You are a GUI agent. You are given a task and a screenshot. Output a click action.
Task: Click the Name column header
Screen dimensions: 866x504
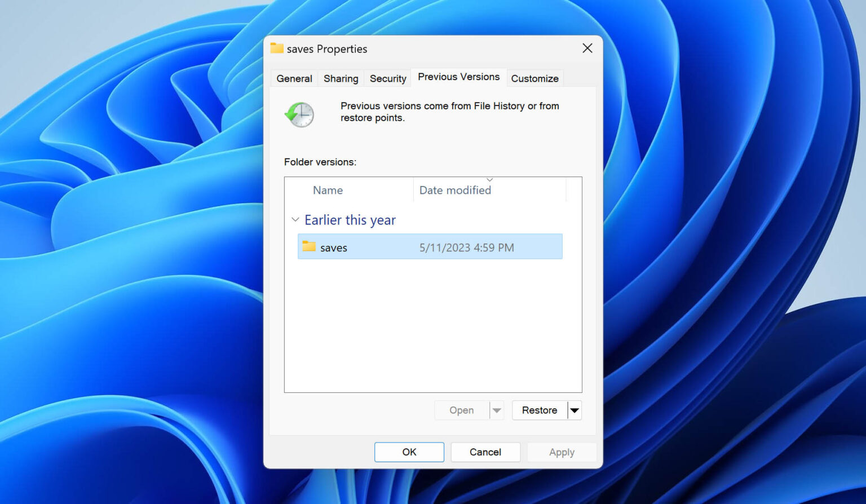pos(328,191)
